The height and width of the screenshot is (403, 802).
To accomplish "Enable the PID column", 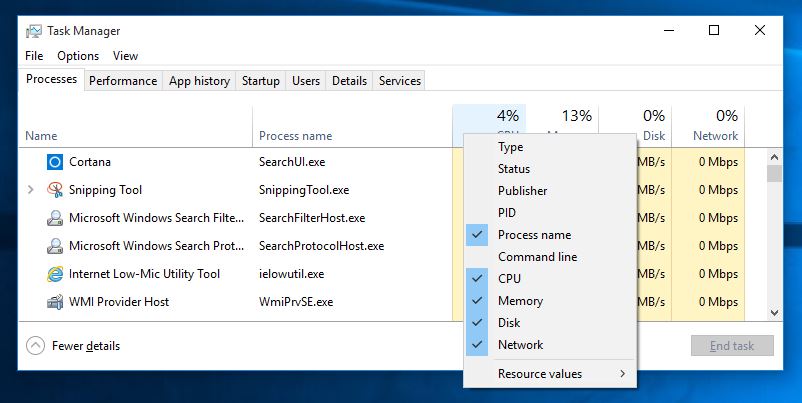I will (550, 213).
